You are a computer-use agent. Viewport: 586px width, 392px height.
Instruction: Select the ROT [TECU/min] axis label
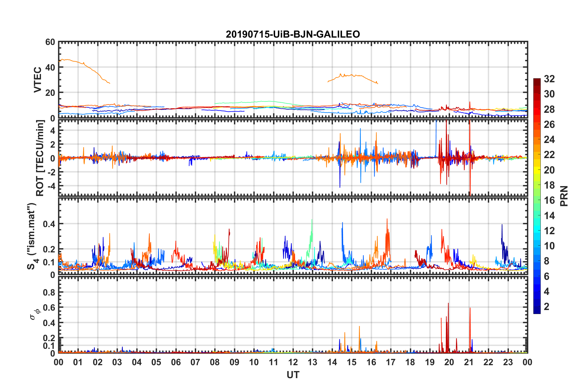pyautogui.click(x=40, y=158)
